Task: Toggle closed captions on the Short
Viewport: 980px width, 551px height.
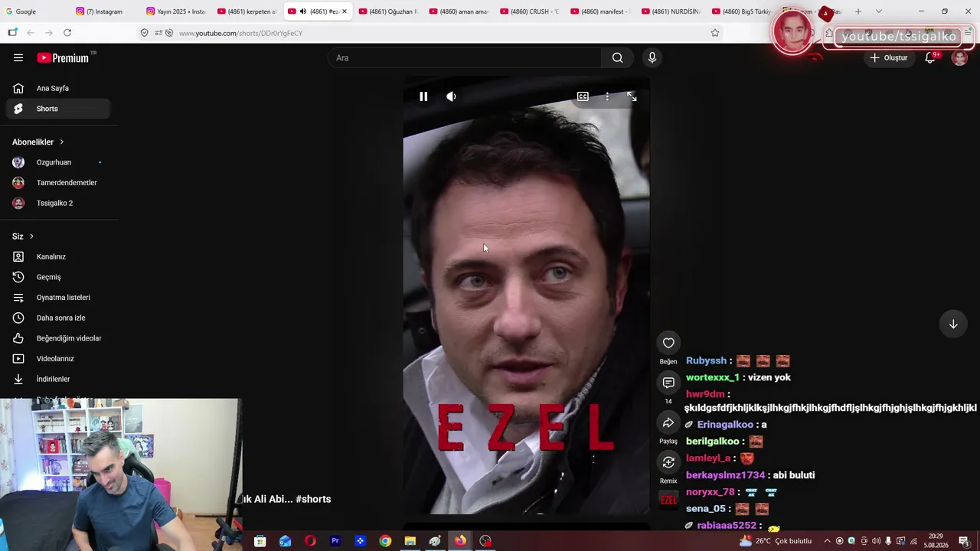Action: coord(583,96)
